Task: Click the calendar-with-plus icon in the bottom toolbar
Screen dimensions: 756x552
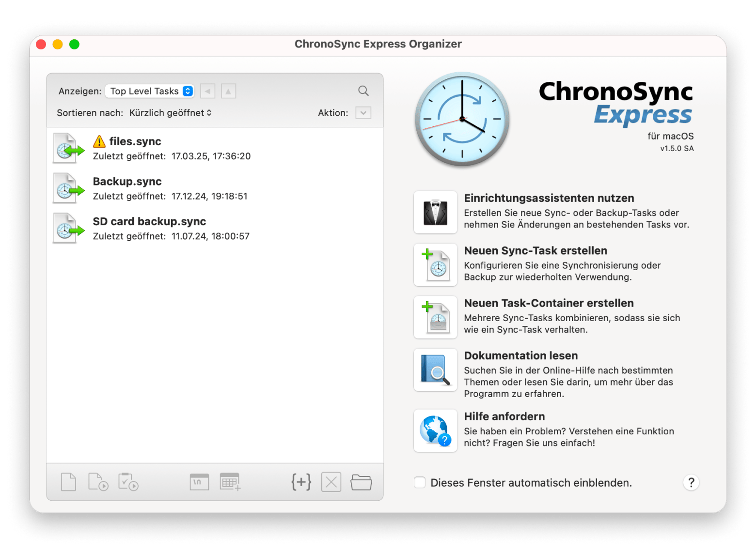Action: [230, 482]
